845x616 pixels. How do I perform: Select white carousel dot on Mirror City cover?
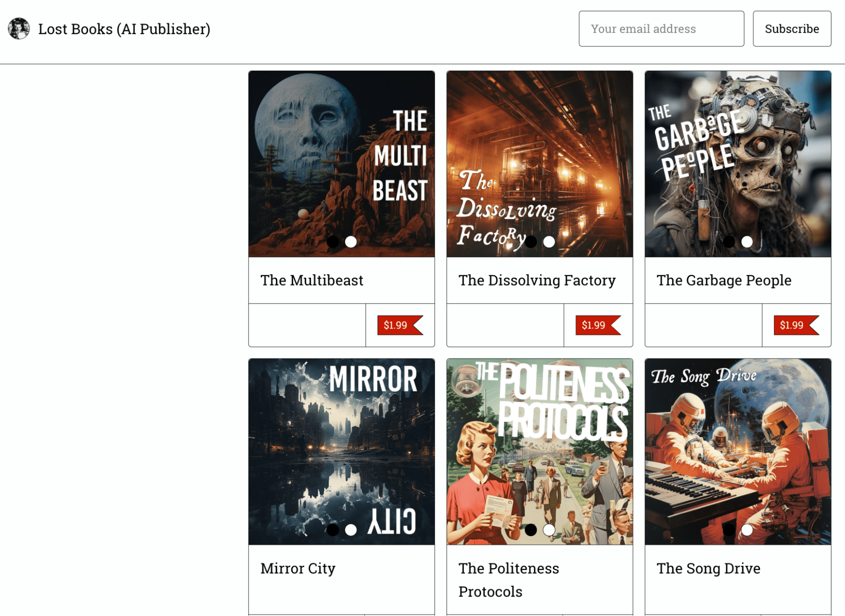351,530
